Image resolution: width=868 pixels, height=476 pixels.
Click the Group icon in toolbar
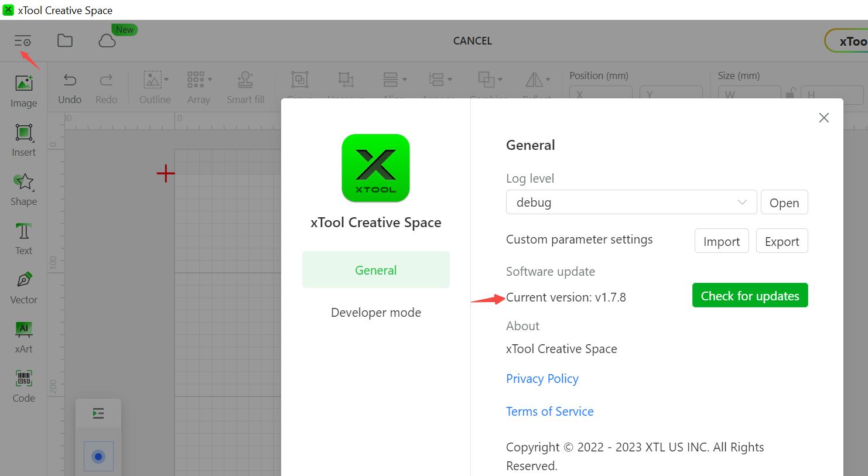coord(300,80)
